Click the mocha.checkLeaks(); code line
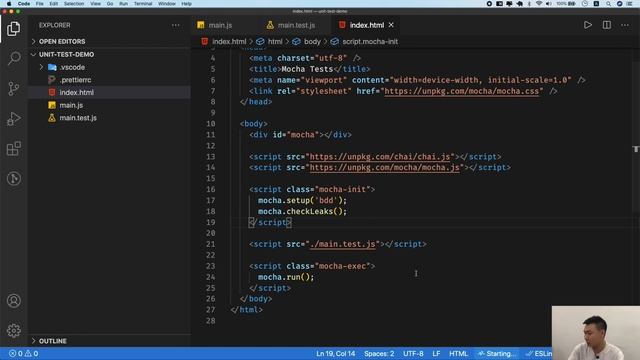640x360 pixels. pyautogui.click(x=302, y=211)
